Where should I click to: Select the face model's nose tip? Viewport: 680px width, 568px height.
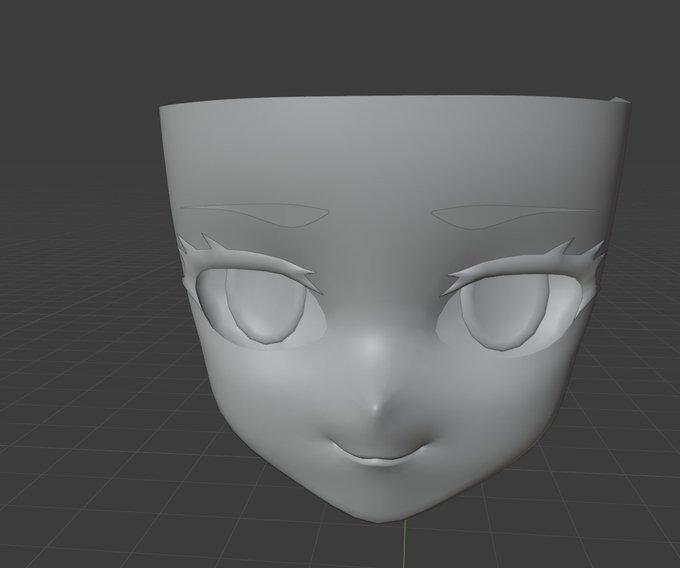376,408
